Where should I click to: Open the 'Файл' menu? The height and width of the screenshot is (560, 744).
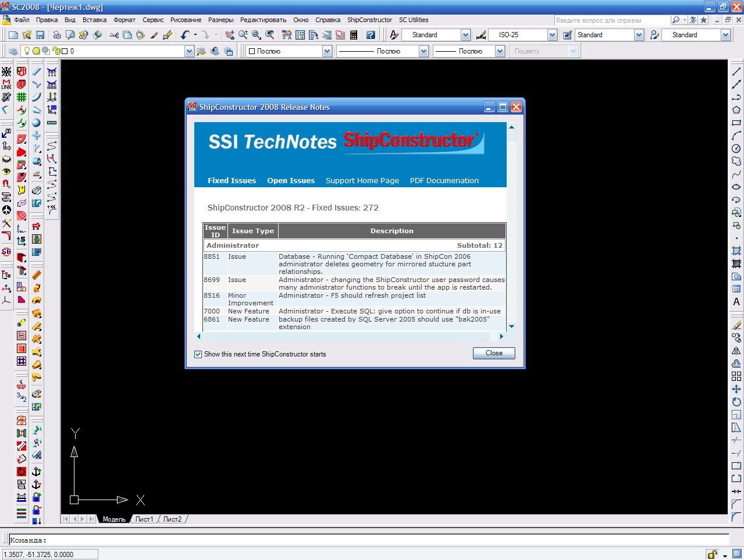click(x=22, y=20)
